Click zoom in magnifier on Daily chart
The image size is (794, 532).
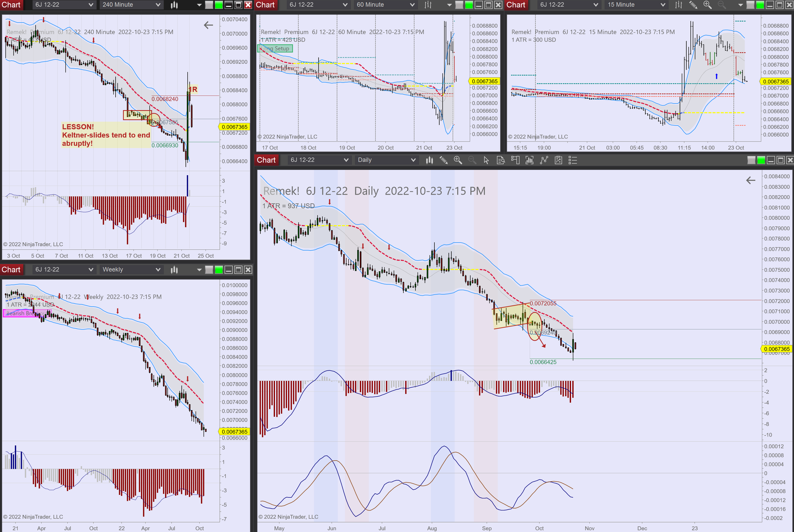[x=458, y=160]
